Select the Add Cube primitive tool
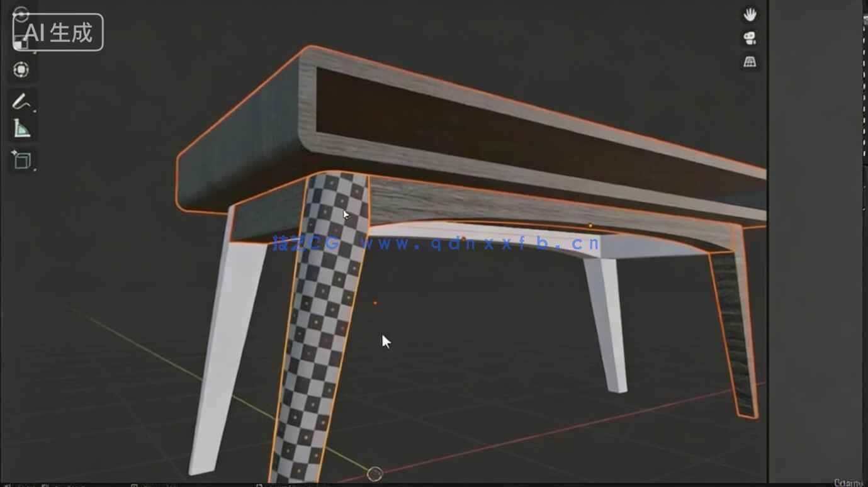 pyautogui.click(x=23, y=160)
